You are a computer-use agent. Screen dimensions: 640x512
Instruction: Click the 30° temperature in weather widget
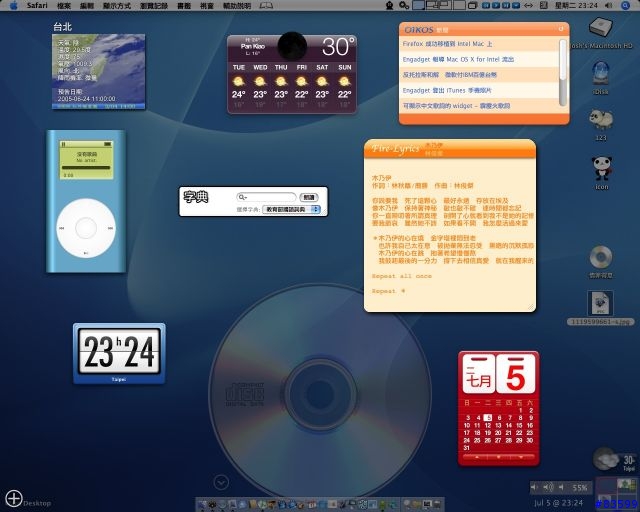pyautogui.click(x=338, y=47)
